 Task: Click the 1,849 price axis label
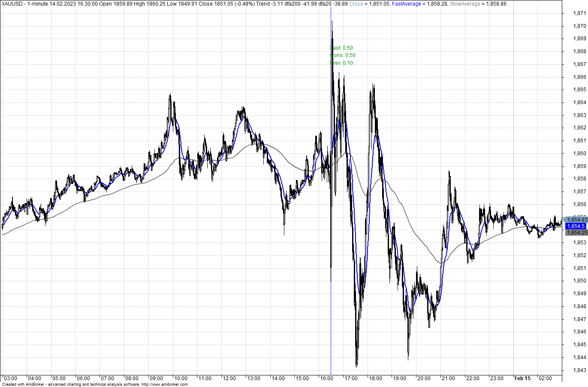click(580, 294)
